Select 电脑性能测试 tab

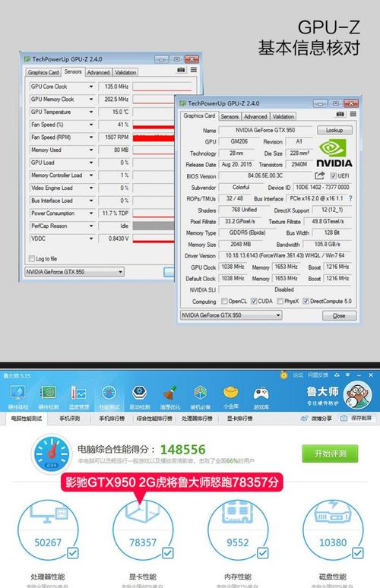(26, 419)
